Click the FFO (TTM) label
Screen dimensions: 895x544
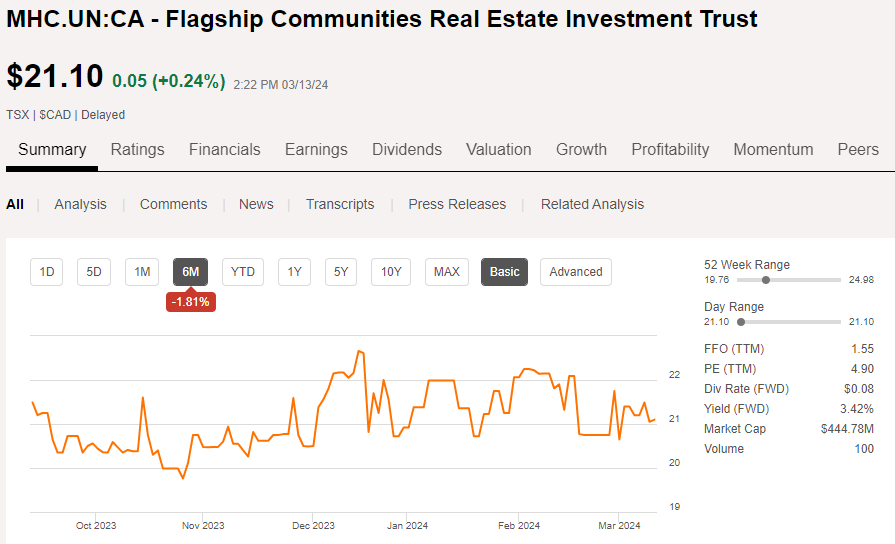click(x=734, y=349)
